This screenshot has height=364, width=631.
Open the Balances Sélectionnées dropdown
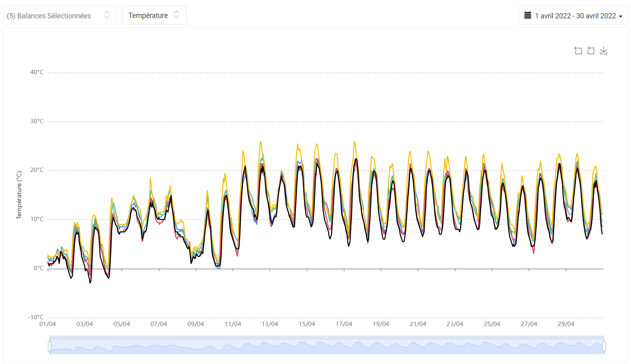click(59, 16)
